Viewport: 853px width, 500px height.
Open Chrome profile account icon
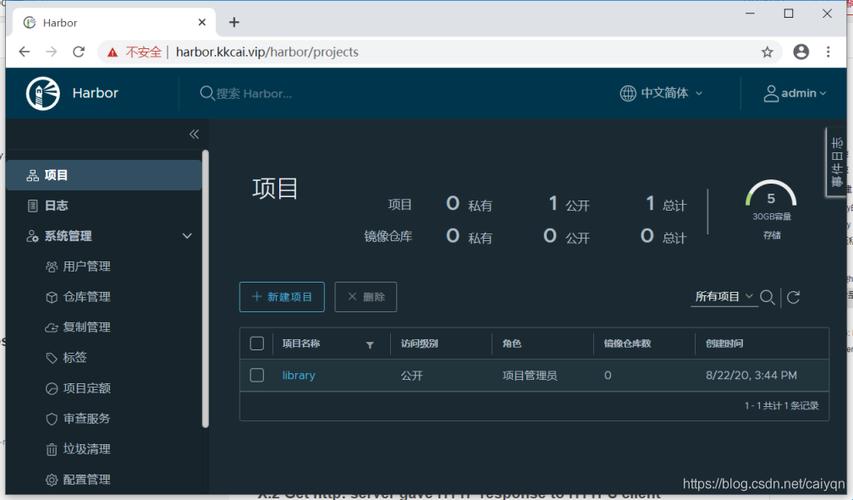pos(801,52)
